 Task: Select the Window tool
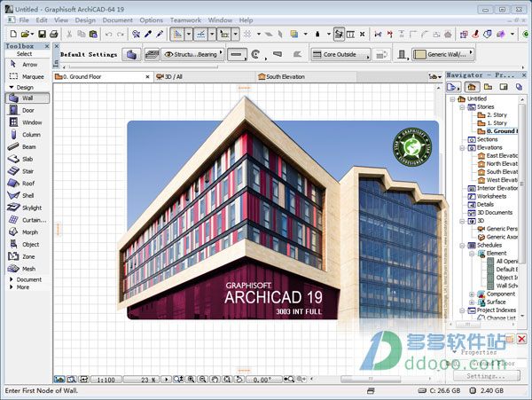(x=27, y=122)
